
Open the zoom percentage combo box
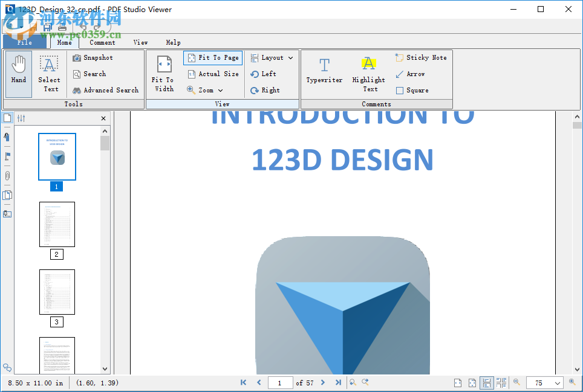[544, 382]
